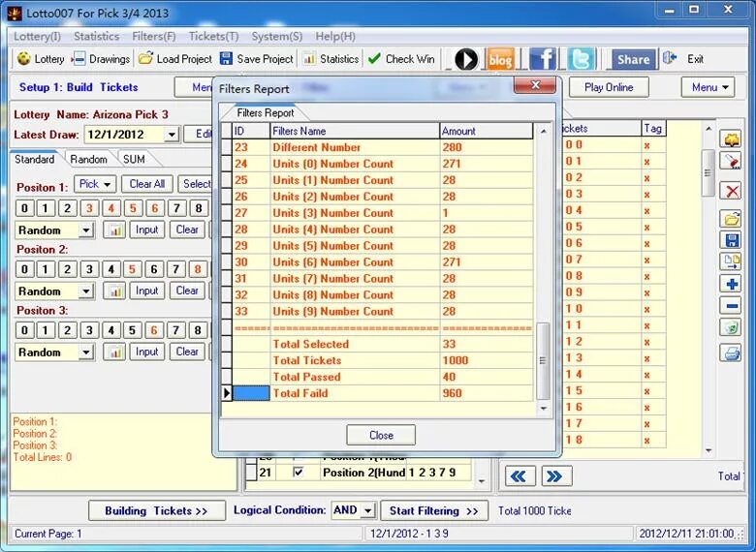Toggle number 0 in Positon 1
This screenshot has height=552, width=756.
(x=24, y=208)
